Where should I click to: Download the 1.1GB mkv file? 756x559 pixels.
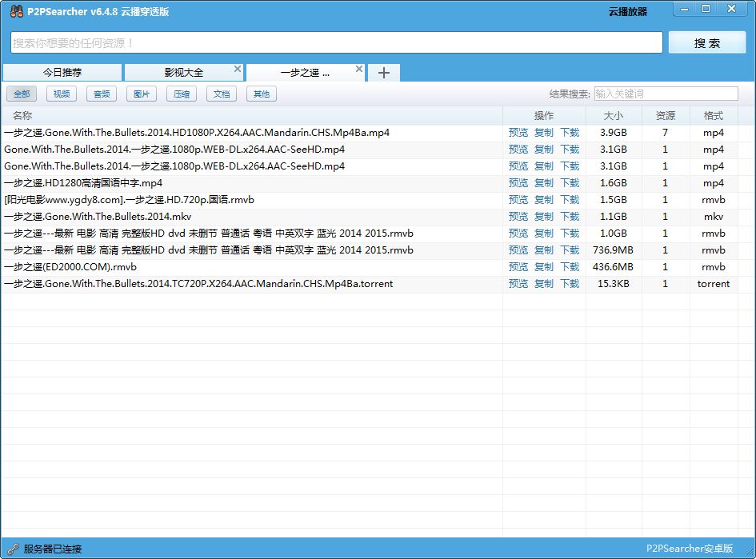(x=570, y=217)
